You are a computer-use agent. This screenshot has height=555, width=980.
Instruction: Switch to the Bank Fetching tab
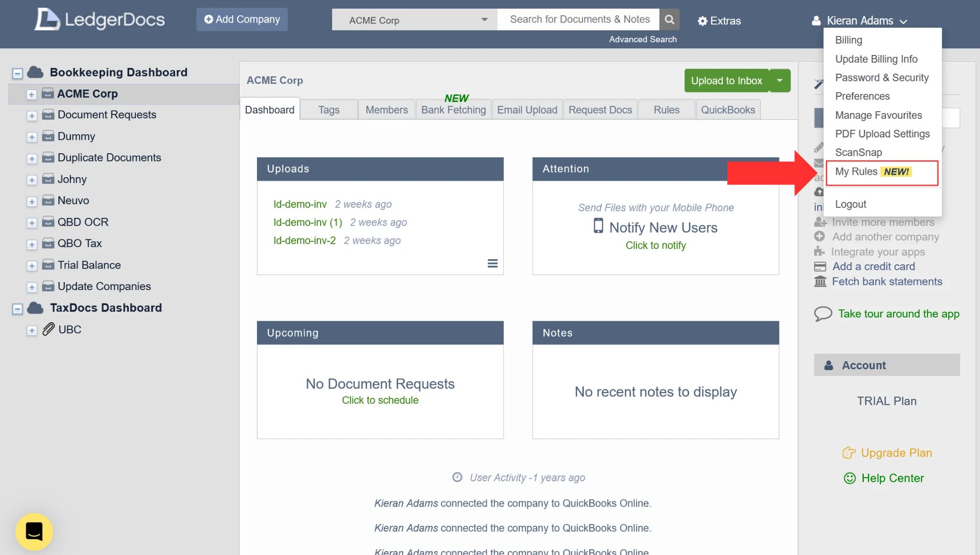tap(453, 109)
